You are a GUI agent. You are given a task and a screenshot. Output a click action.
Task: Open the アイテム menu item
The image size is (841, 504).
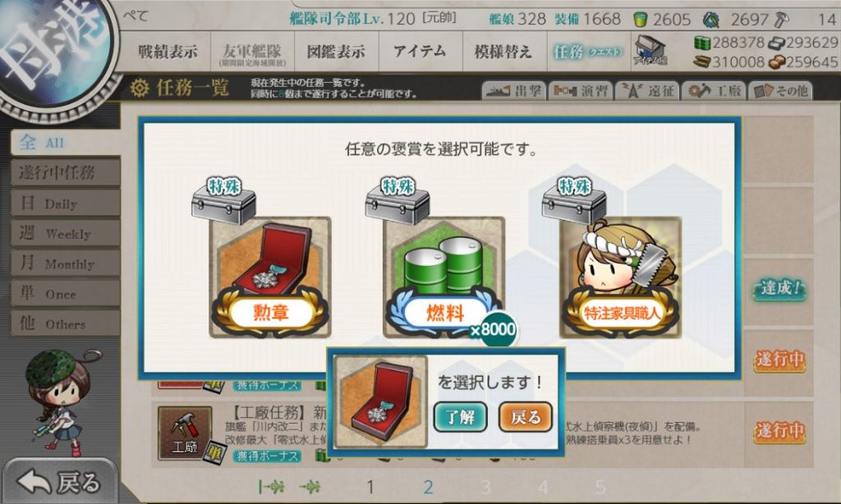tap(420, 52)
